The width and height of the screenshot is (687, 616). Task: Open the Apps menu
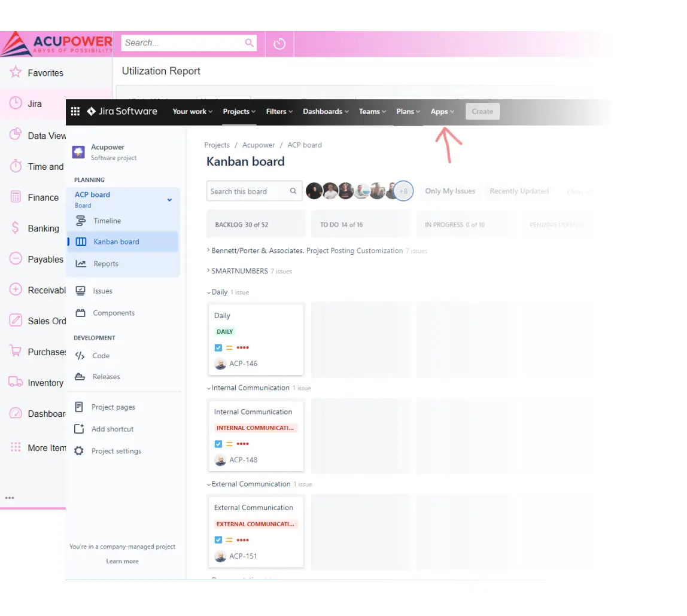pos(442,112)
